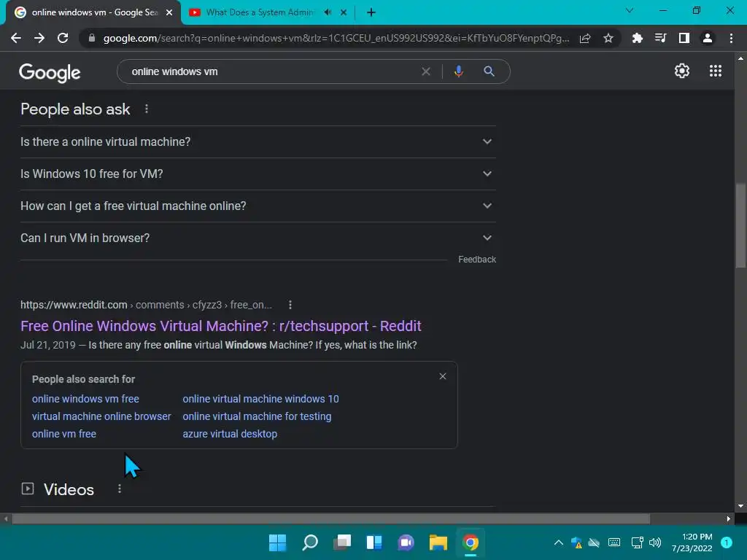Go to the Google logo homepage
The image size is (747, 560).
[50, 72]
